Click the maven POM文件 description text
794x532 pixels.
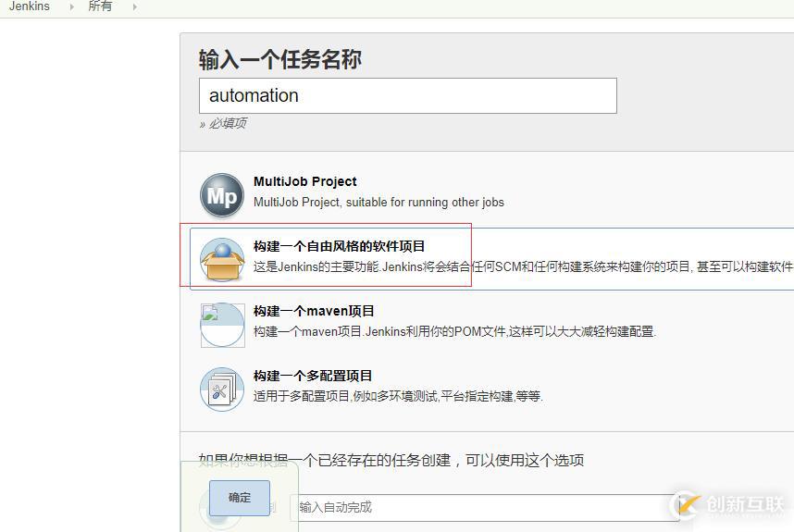click(454, 331)
